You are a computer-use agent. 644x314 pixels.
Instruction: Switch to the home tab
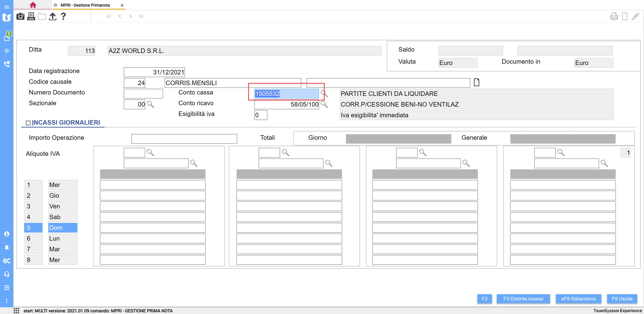(33, 5)
